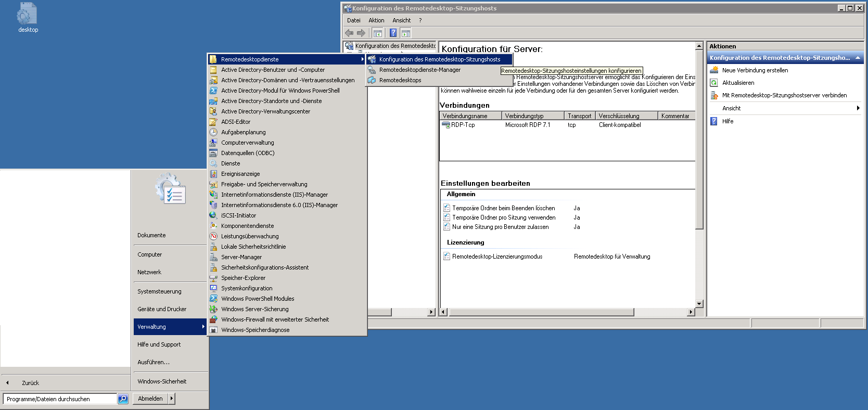Click the Abmelden button

click(x=150, y=399)
